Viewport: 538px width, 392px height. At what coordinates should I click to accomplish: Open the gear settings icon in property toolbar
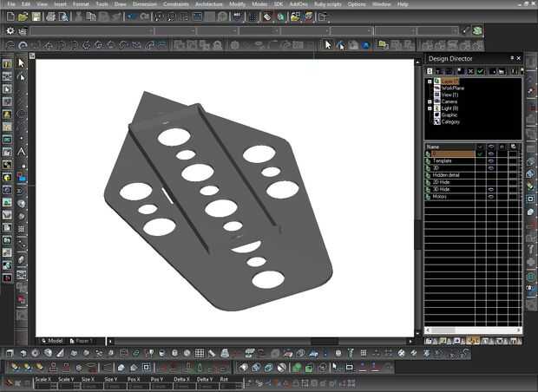point(10,31)
